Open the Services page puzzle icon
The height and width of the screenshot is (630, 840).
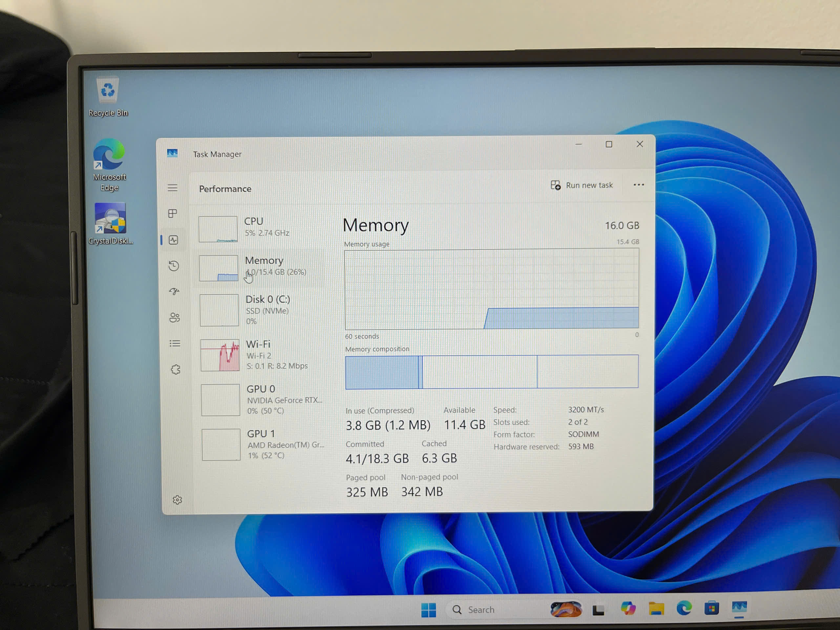[176, 369]
